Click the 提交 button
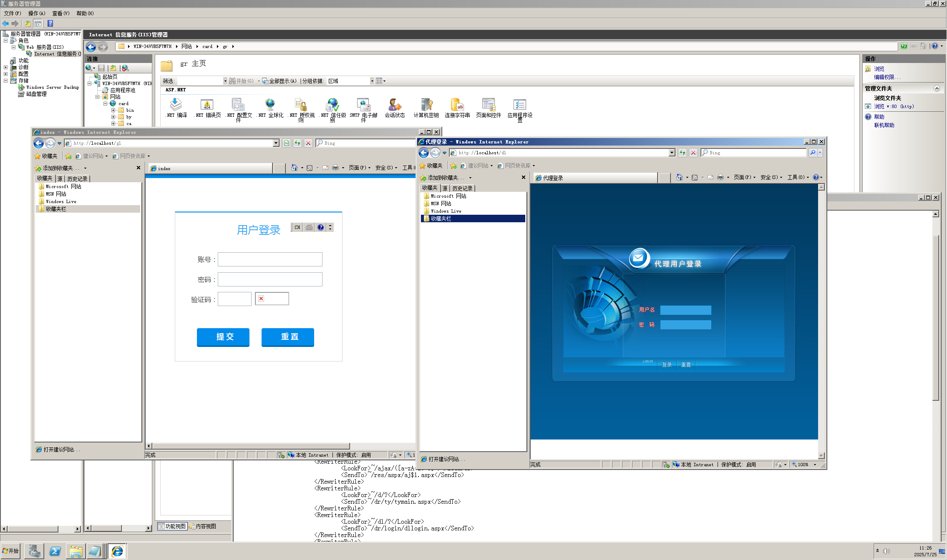Screen dimensions: 947x560 (223, 337)
